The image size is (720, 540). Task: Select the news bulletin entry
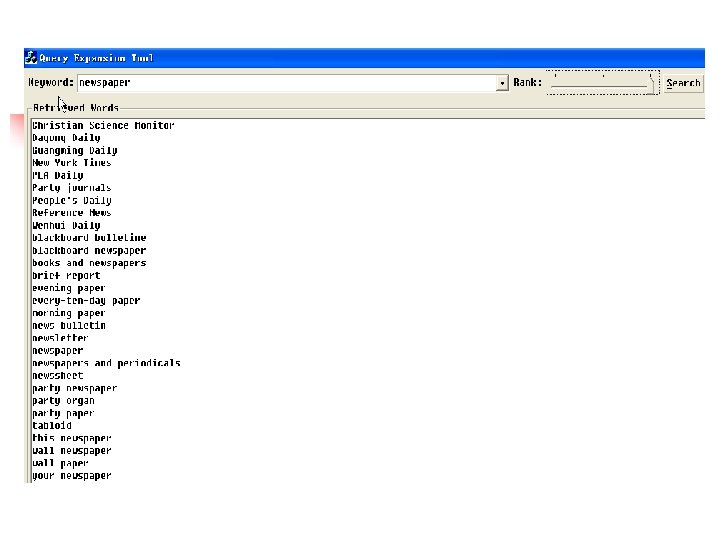click(69, 326)
